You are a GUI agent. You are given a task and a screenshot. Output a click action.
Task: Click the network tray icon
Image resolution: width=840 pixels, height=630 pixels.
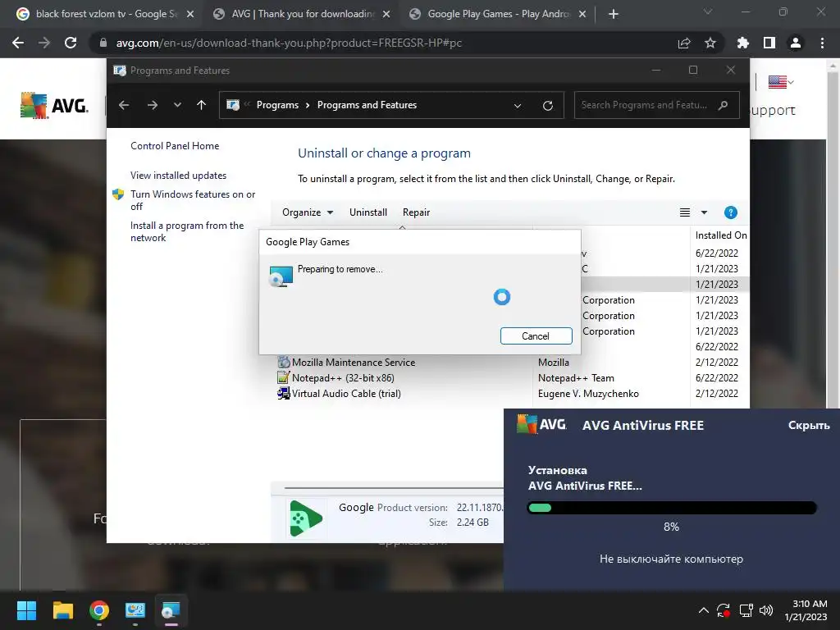(x=746, y=610)
